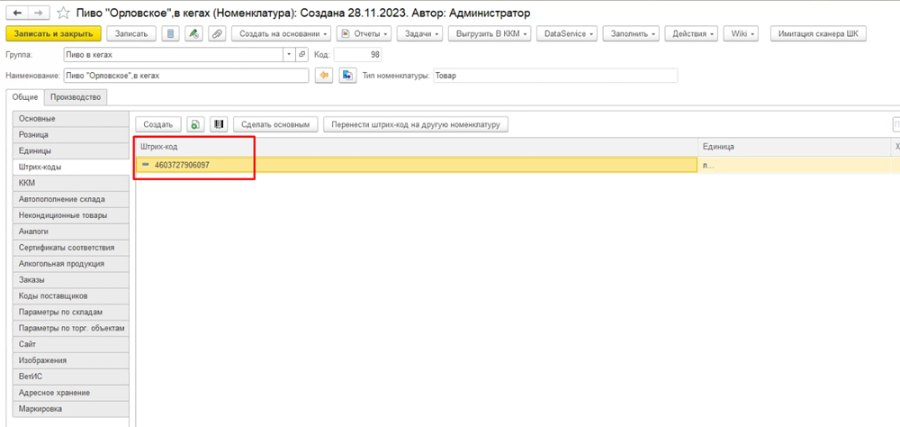Click the green pen edit icon

pyautogui.click(x=193, y=34)
